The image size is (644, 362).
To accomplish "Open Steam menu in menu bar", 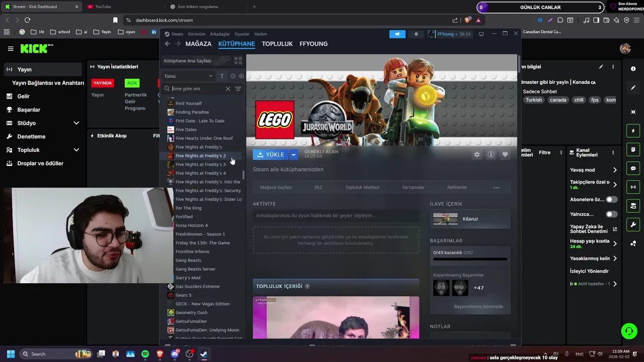I will [x=177, y=34].
